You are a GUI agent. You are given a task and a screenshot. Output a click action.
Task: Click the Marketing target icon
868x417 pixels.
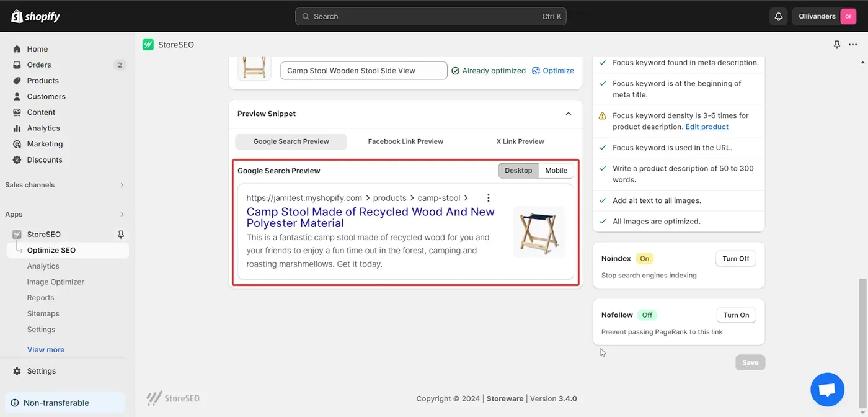coord(17,144)
